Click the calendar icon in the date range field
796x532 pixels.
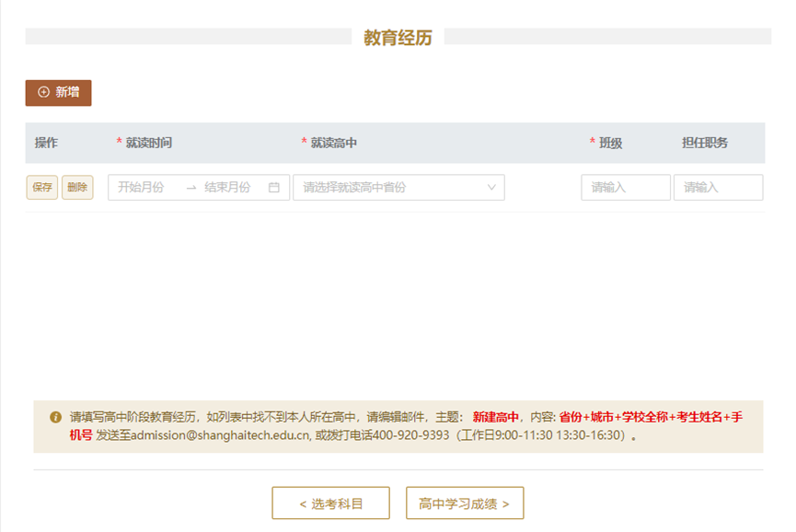coord(273,188)
